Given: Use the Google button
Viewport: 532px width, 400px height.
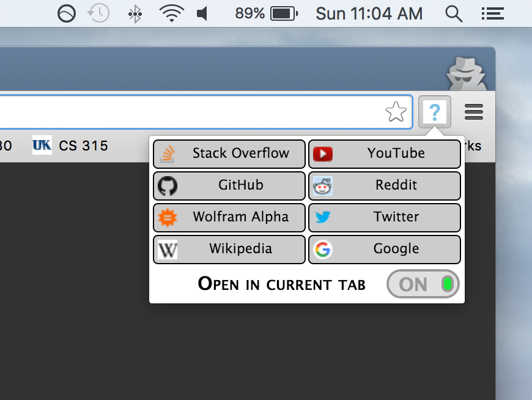Looking at the screenshot, I should click(x=385, y=250).
